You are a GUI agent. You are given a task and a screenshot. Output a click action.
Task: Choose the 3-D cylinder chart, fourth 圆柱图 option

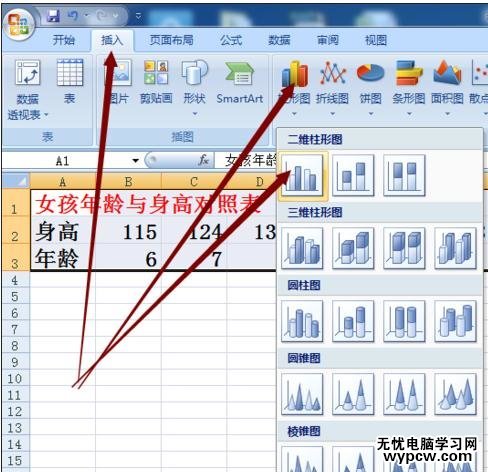pos(455,321)
